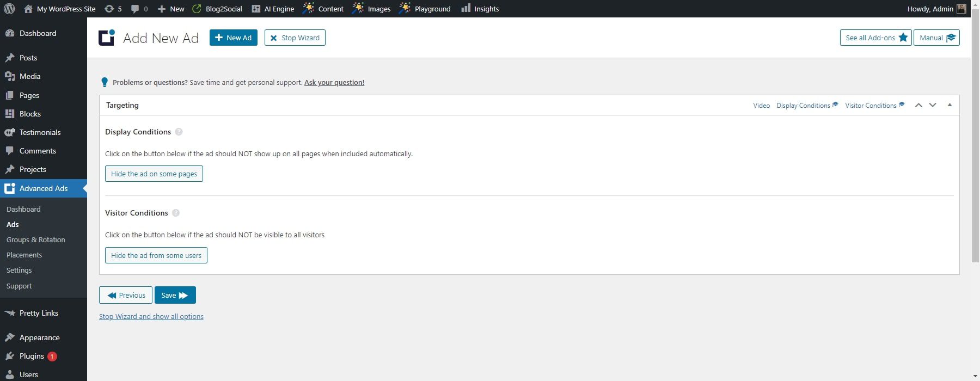Viewport: 980px width, 381px height.
Task: Move Targeting panel up with arrow
Action: 918,105
